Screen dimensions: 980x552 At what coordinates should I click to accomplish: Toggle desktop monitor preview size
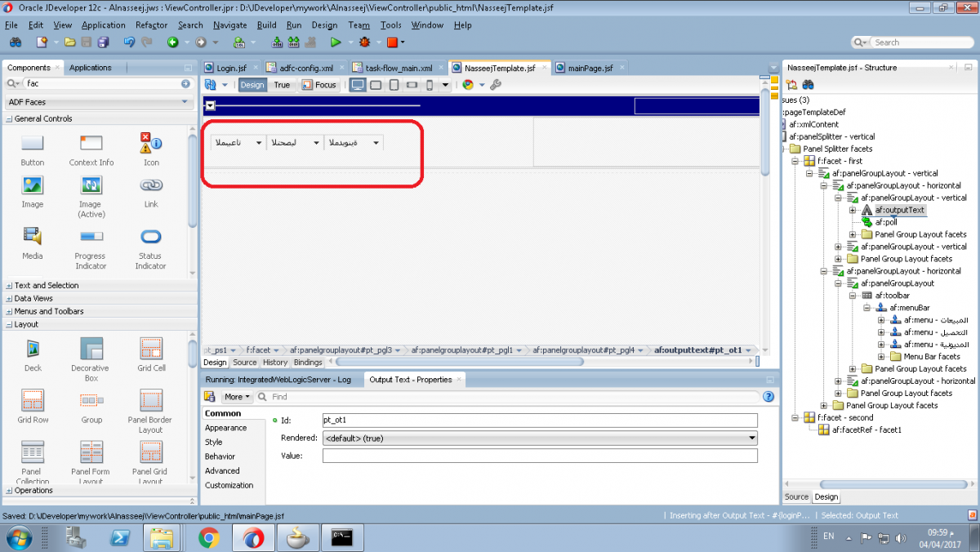(x=357, y=85)
